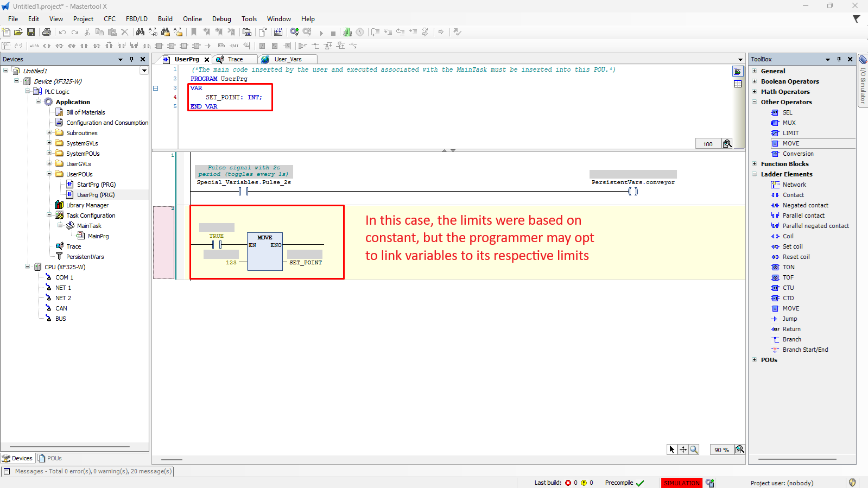The image size is (868, 488).
Task: Toggle pin on the ToolBox panel
Action: pyautogui.click(x=839, y=59)
